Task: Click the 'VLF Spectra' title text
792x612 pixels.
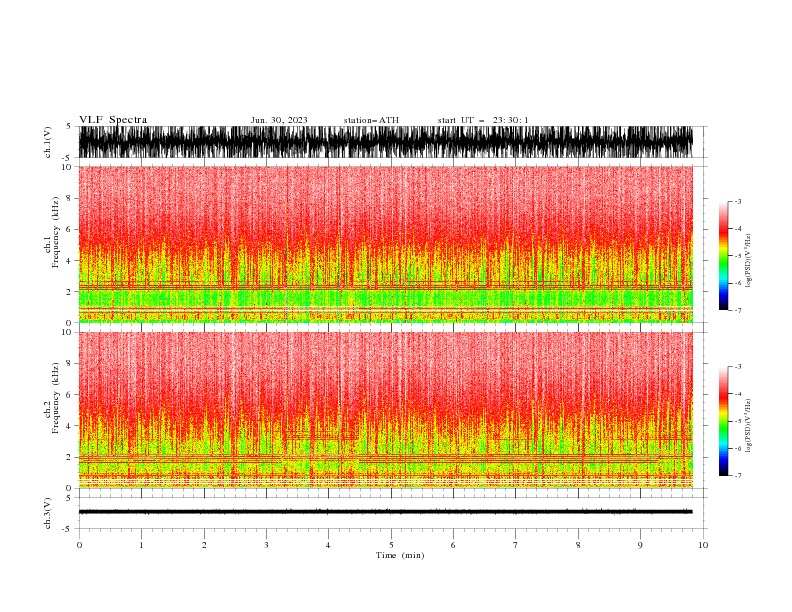Action: [113, 120]
